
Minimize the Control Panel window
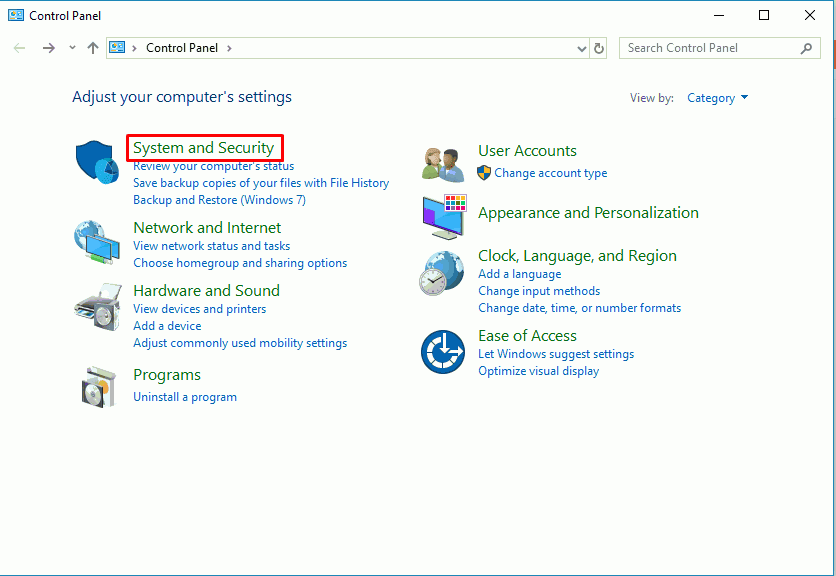[x=719, y=15]
